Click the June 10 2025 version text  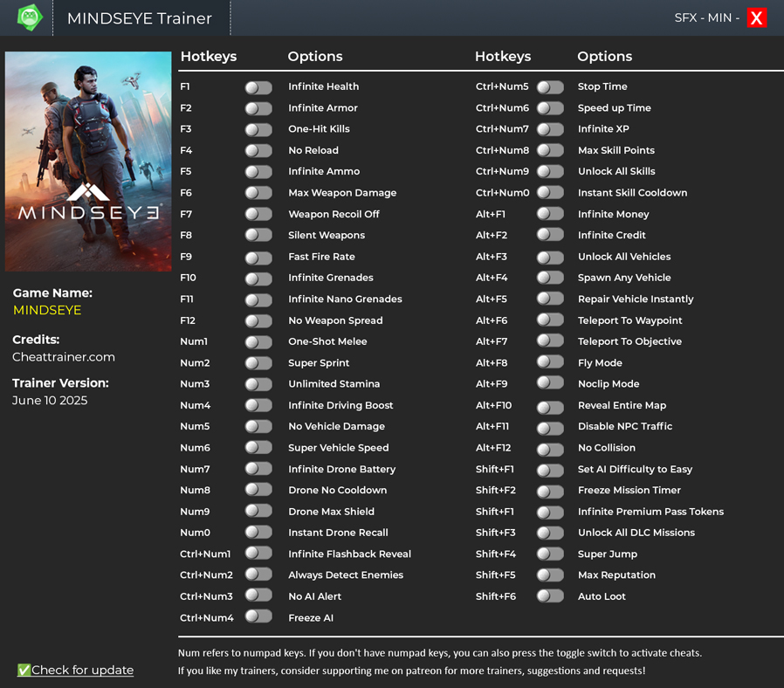[50, 401]
